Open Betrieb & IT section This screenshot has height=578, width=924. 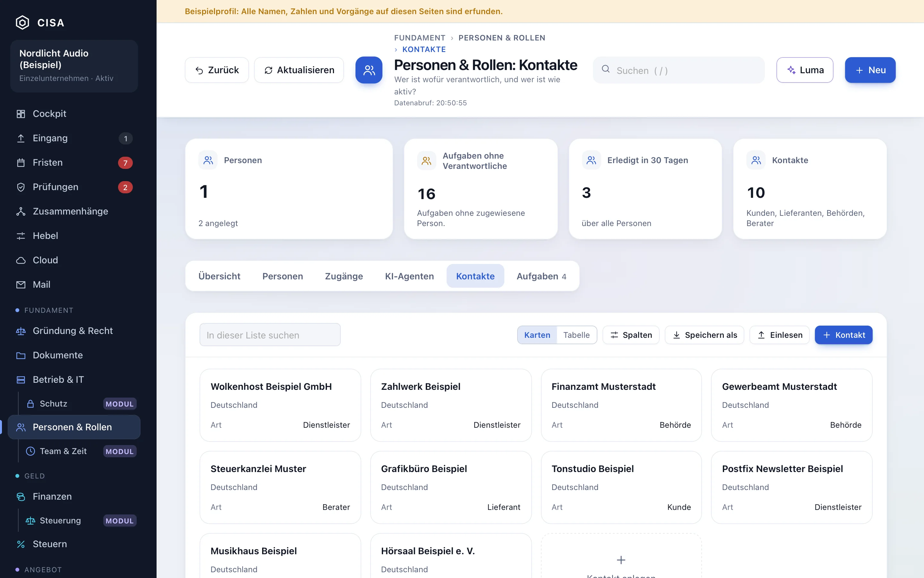click(74, 380)
